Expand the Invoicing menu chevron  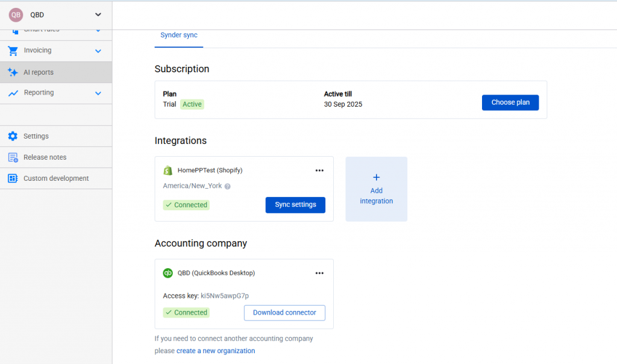(98, 51)
